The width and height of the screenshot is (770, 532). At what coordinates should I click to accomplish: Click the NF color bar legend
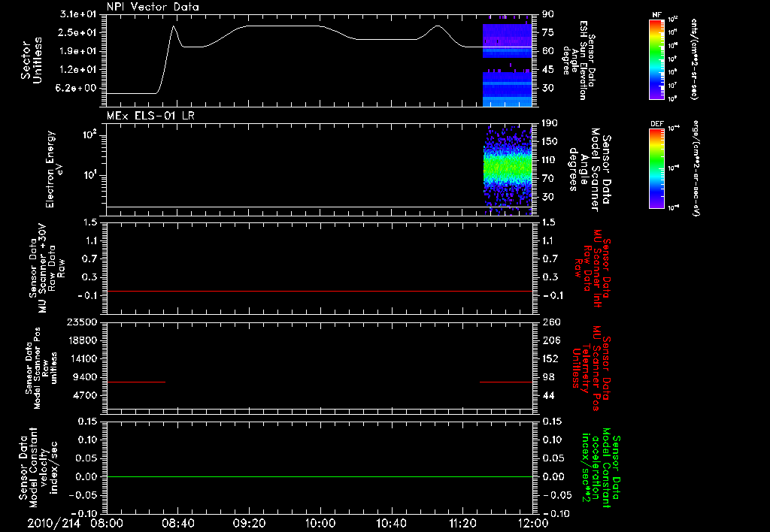tap(657, 59)
